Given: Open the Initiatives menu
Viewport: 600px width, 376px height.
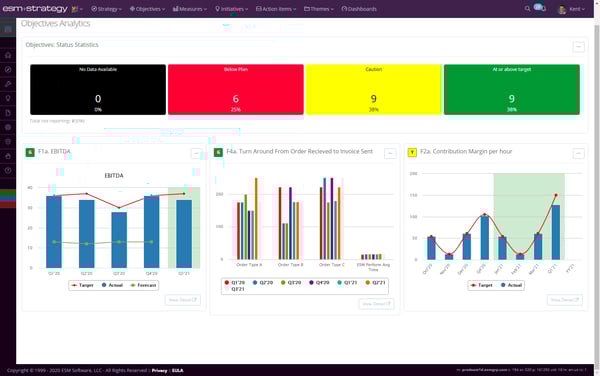Looking at the screenshot, I should coord(232,9).
